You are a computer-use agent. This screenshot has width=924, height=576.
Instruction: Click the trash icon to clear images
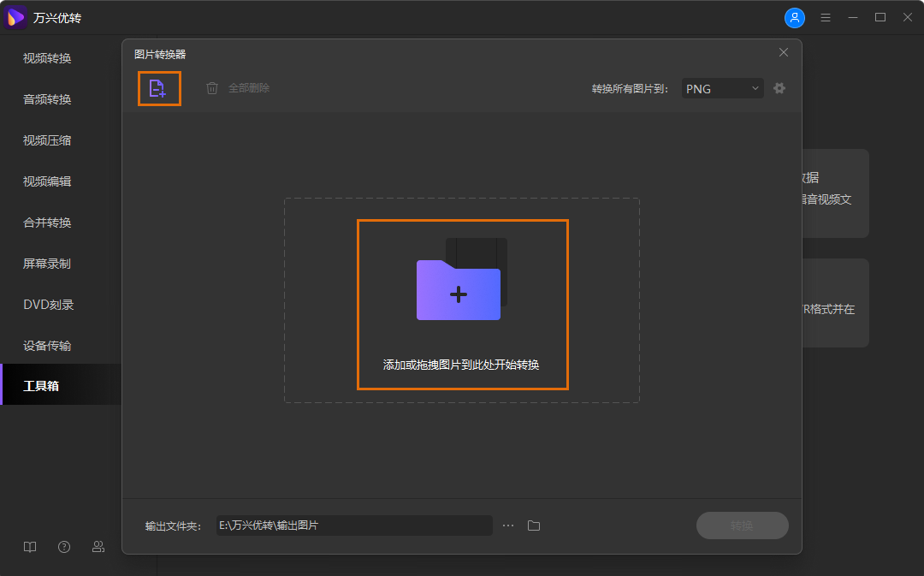point(211,87)
